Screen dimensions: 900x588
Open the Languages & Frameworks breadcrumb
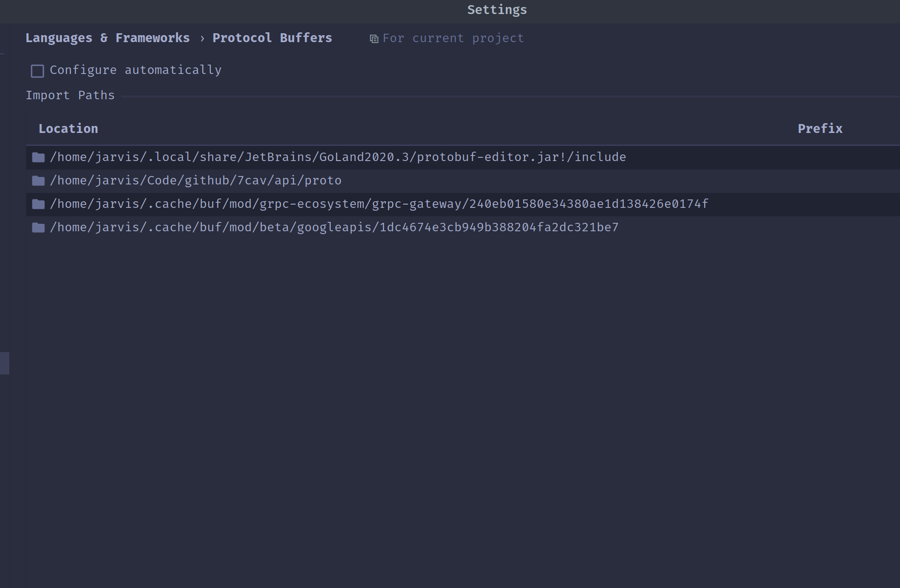108,38
